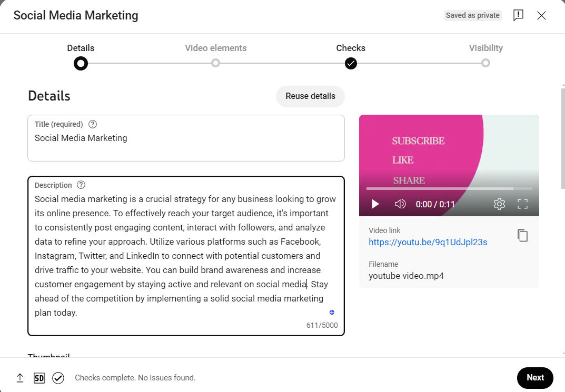565x392 pixels.
Task: Open the youtu.be video link
Action: (428, 242)
